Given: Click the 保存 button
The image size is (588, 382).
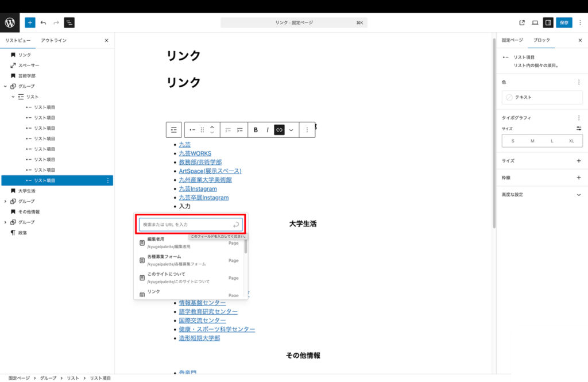Looking at the screenshot, I should click(x=564, y=22).
